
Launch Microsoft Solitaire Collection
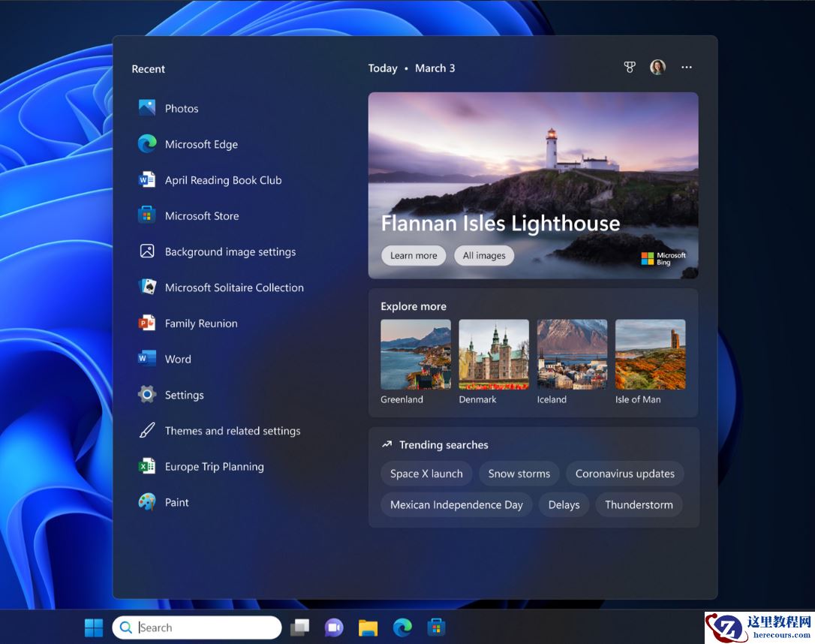[x=234, y=287]
